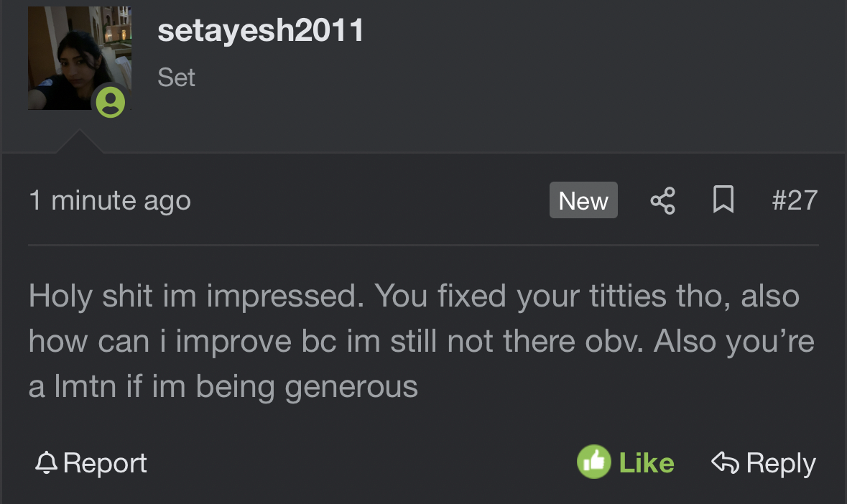Image resolution: width=847 pixels, height=504 pixels.
Task: Open setayesh2011's avatar picture
Action: pos(70,59)
